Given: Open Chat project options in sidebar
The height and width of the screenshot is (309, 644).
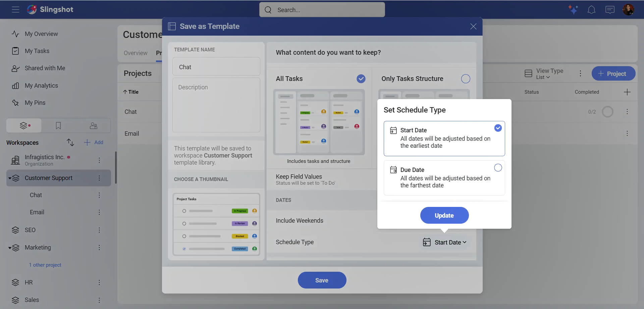Looking at the screenshot, I should click(99, 195).
